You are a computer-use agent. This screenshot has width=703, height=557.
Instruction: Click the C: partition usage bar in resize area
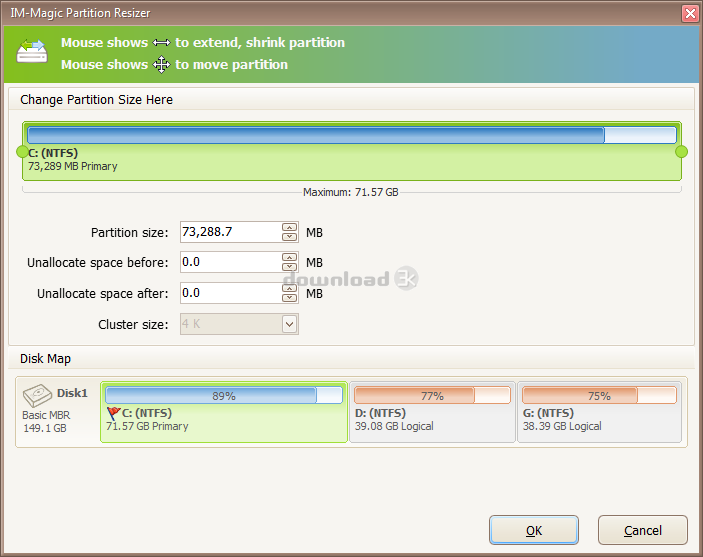click(352, 135)
